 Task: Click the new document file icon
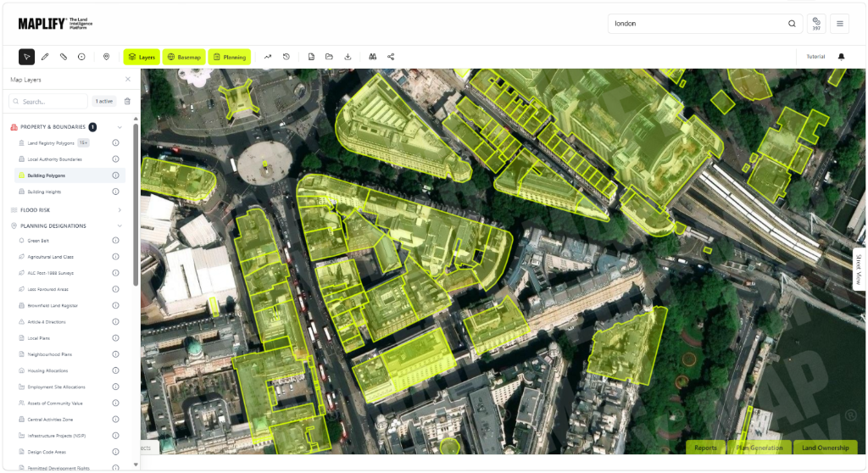point(311,57)
